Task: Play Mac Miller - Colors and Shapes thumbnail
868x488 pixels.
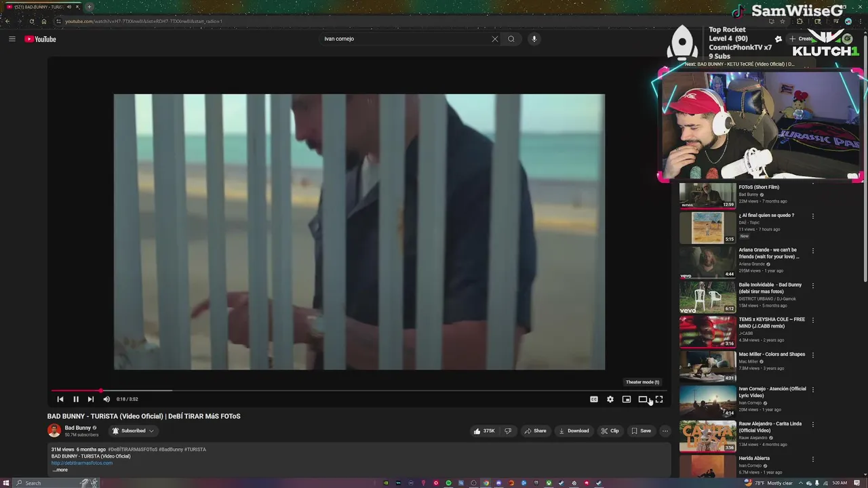Action: 707,367
